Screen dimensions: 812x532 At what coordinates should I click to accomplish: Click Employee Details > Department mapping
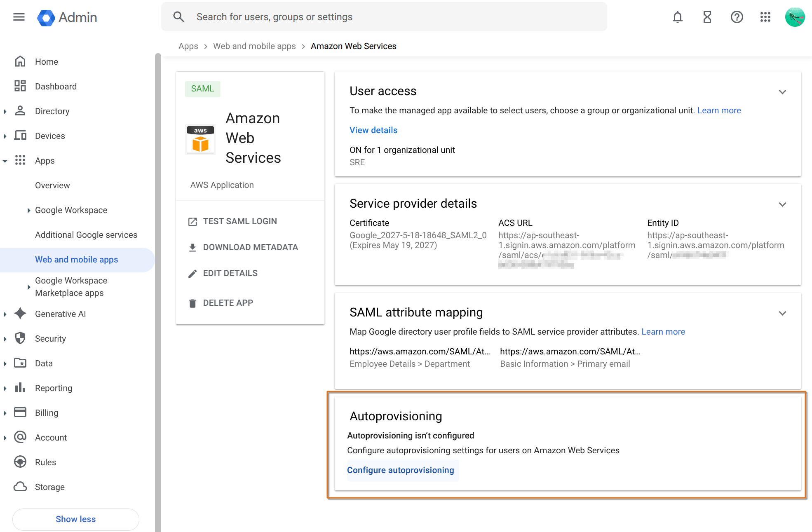pyautogui.click(x=410, y=364)
